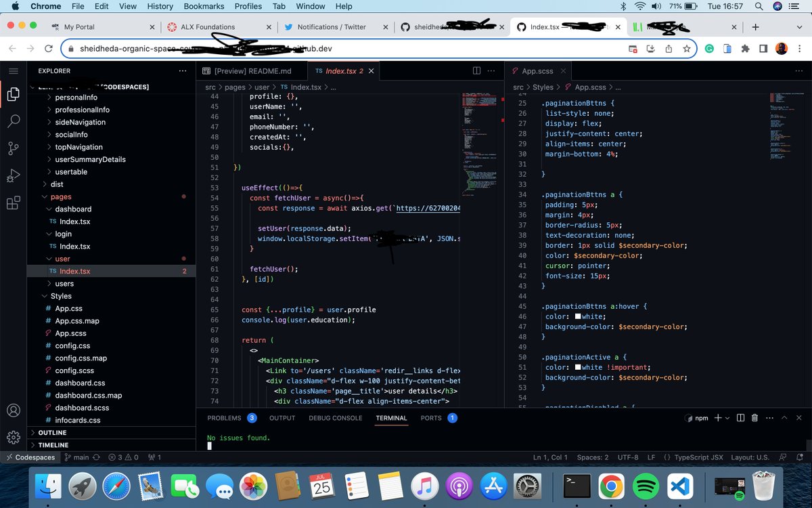The width and height of the screenshot is (812, 508).
Task: Toggle the Bluetooth icon in the menu bar
Action: point(623,6)
